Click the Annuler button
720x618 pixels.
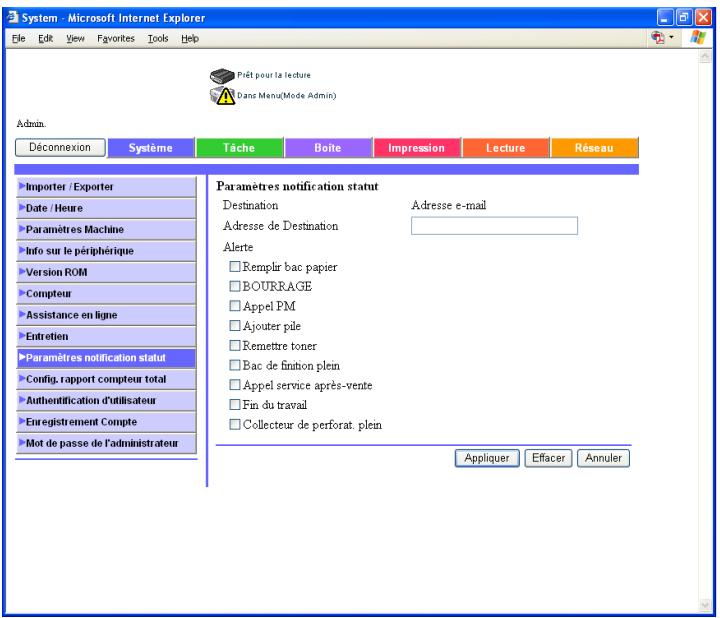(x=603, y=458)
